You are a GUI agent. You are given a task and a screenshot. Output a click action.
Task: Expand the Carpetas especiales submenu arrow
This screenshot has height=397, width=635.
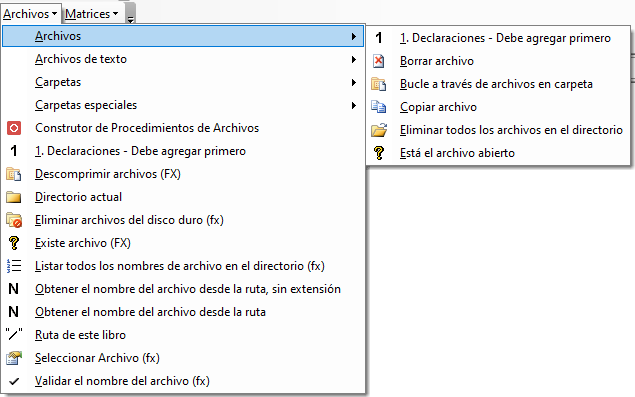tap(354, 106)
